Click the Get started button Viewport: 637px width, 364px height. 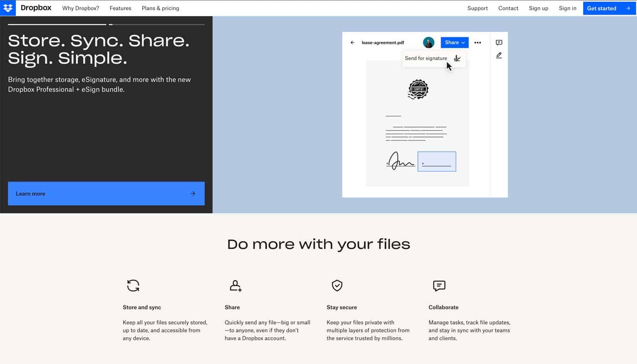click(609, 8)
